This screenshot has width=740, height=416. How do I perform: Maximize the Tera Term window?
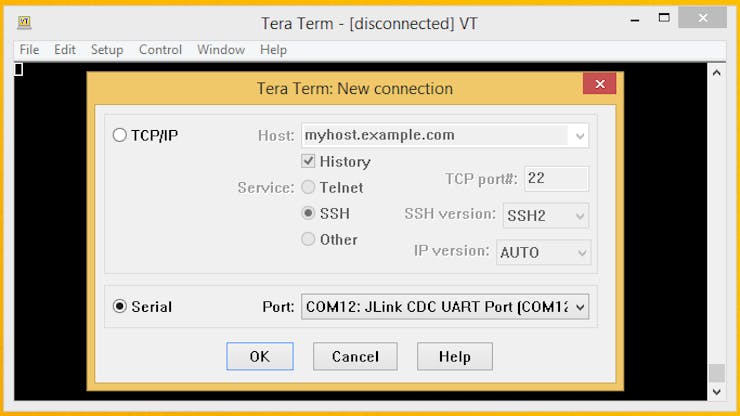663,18
